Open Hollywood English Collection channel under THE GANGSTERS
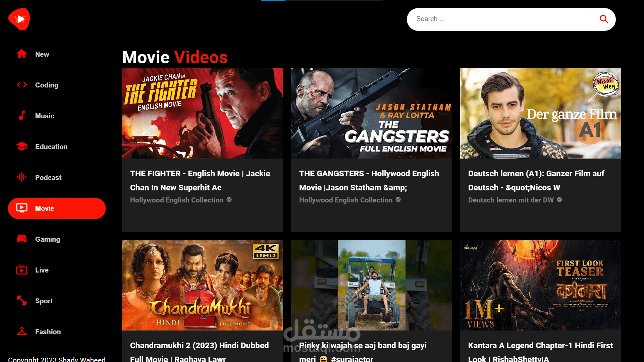The image size is (644, 362). [x=346, y=200]
